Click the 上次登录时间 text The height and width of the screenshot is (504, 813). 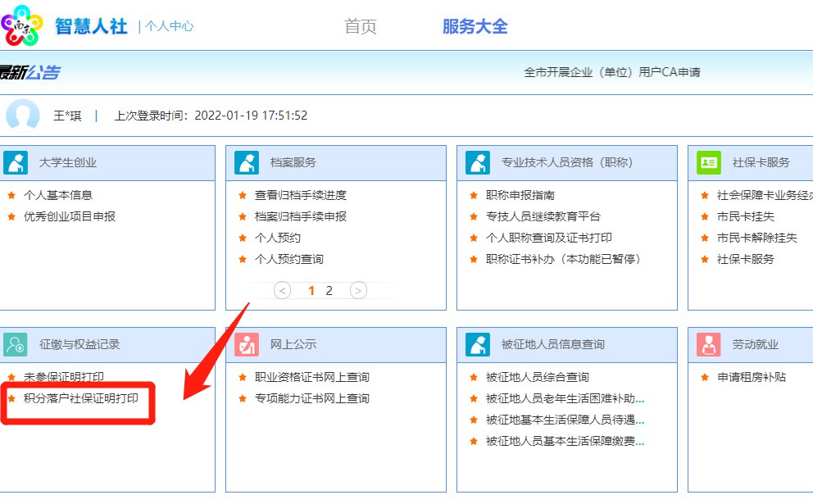tap(211, 115)
